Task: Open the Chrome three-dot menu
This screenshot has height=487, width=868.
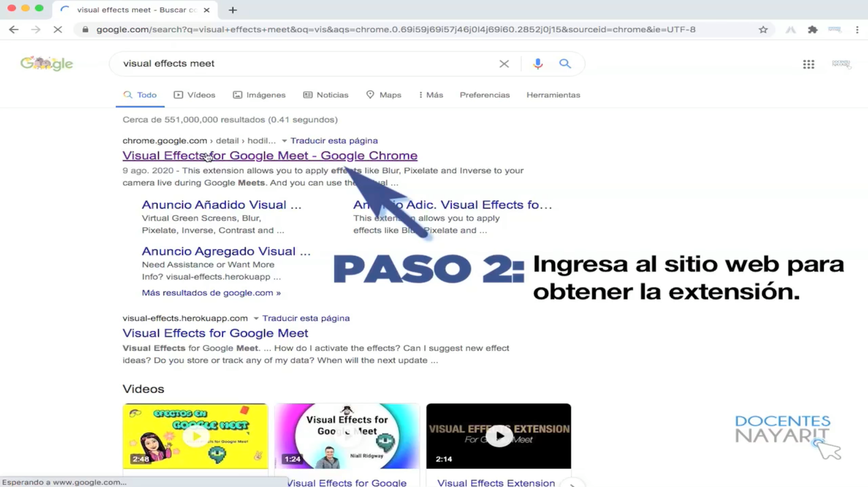Action: 857,30
